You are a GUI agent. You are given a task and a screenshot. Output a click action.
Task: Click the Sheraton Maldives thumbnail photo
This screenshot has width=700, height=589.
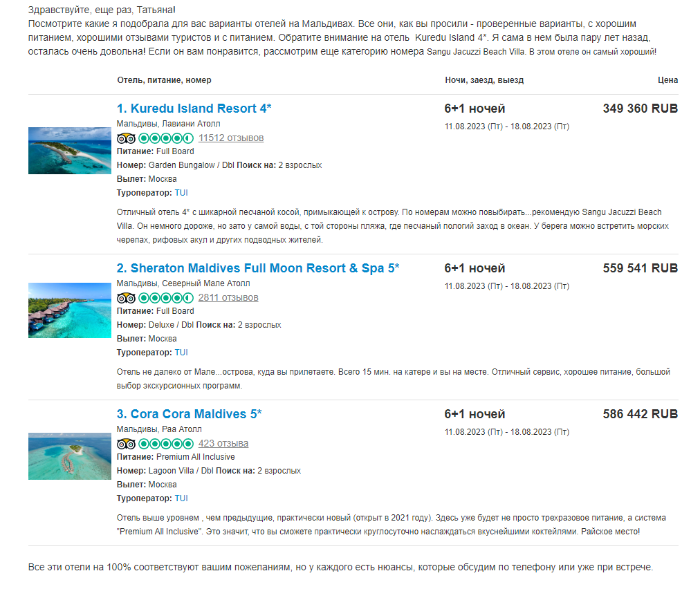click(70, 310)
